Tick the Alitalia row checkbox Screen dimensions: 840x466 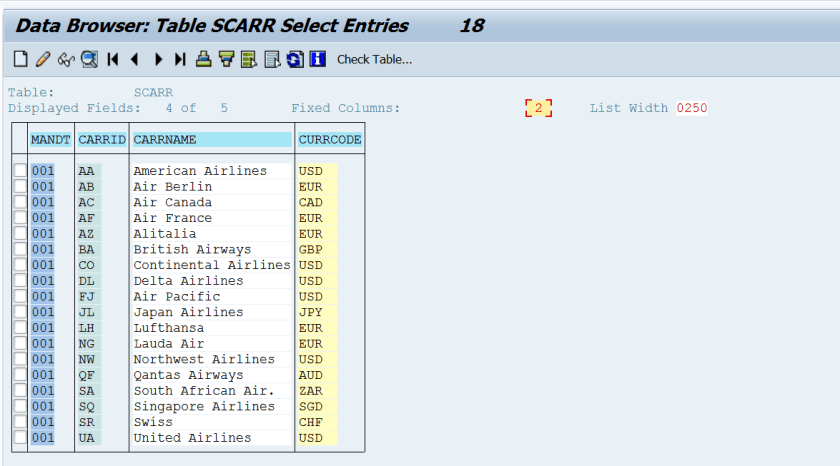[x=20, y=233]
